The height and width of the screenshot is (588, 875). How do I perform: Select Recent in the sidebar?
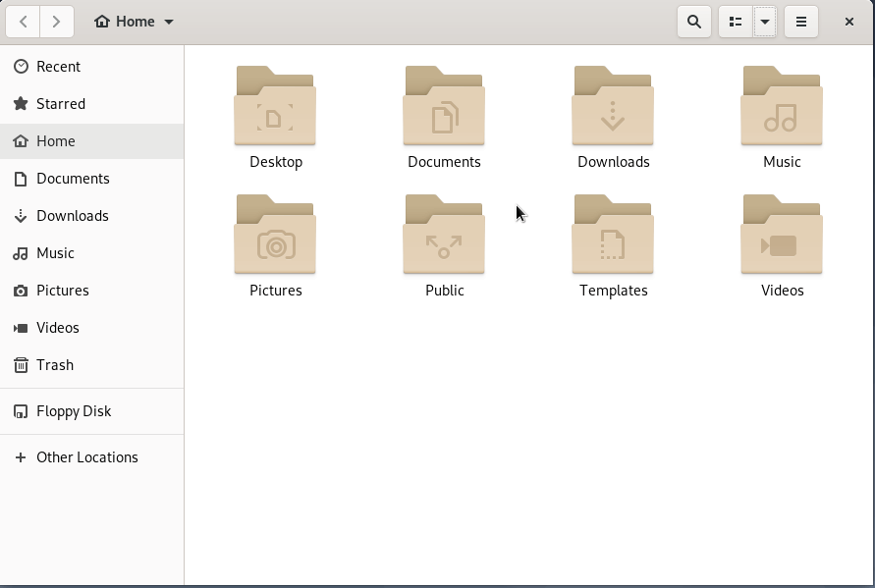[58, 67]
